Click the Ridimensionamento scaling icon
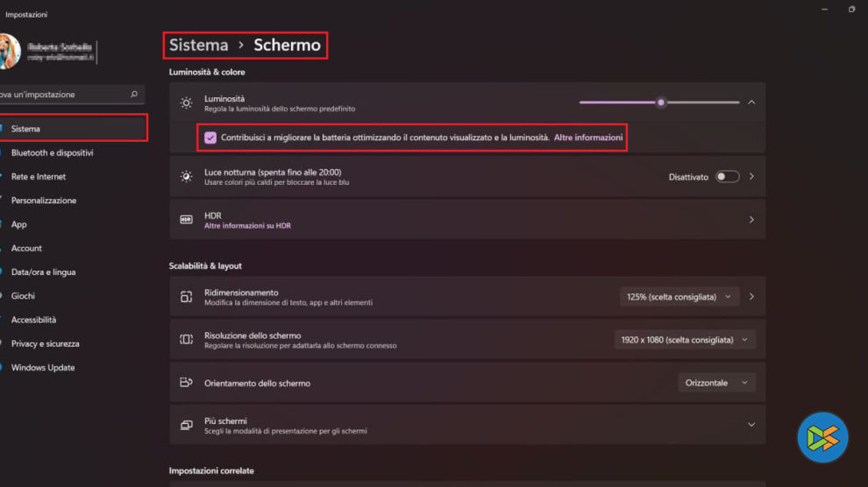The image size is (868, 487). tap(186, 297)
